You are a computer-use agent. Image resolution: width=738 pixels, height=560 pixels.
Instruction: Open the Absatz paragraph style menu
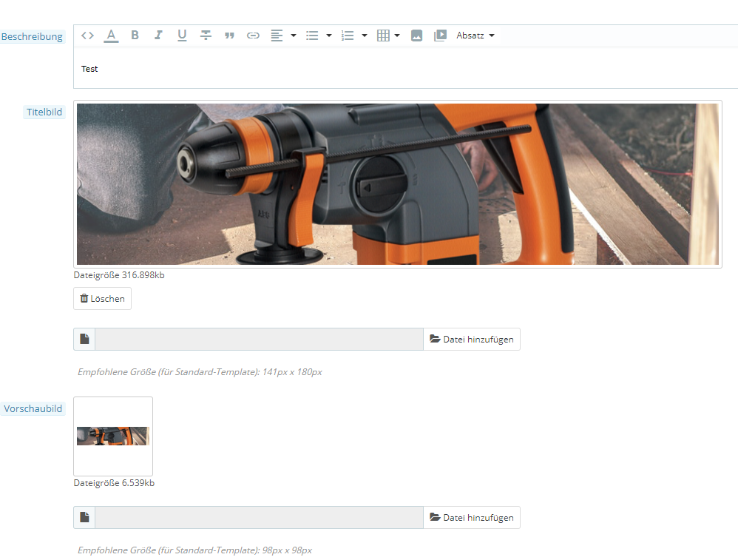coord(475,36)
